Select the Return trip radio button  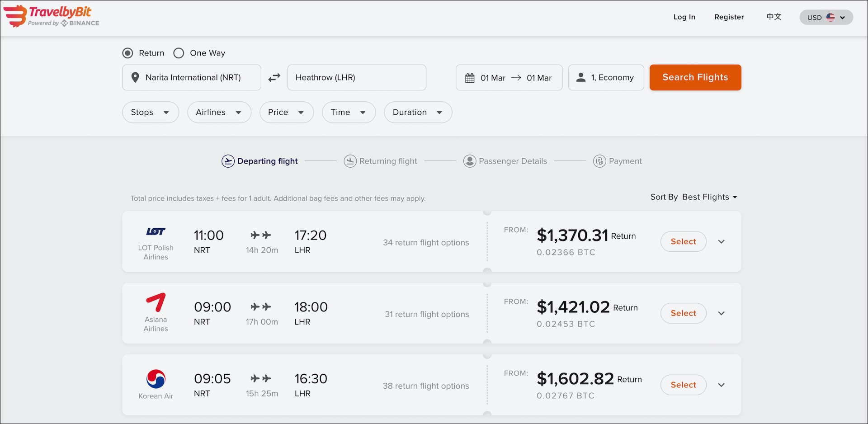coord(128,53)
